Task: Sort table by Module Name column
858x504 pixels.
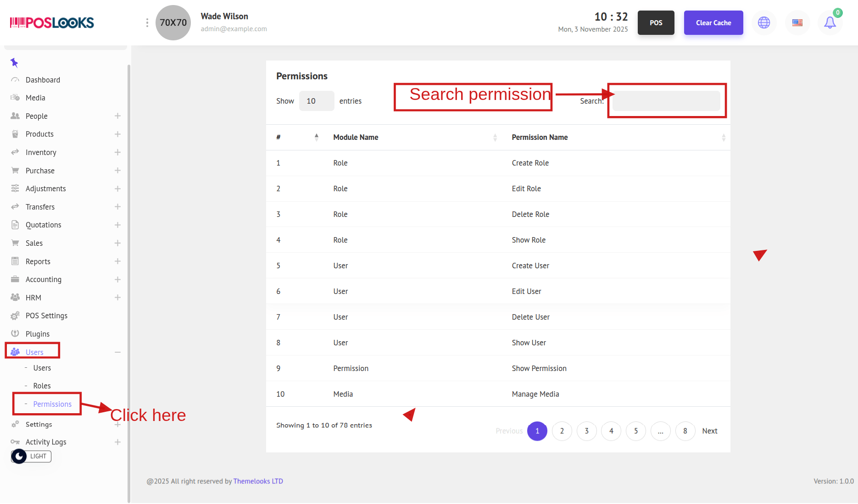Action: tap(356, 137)
